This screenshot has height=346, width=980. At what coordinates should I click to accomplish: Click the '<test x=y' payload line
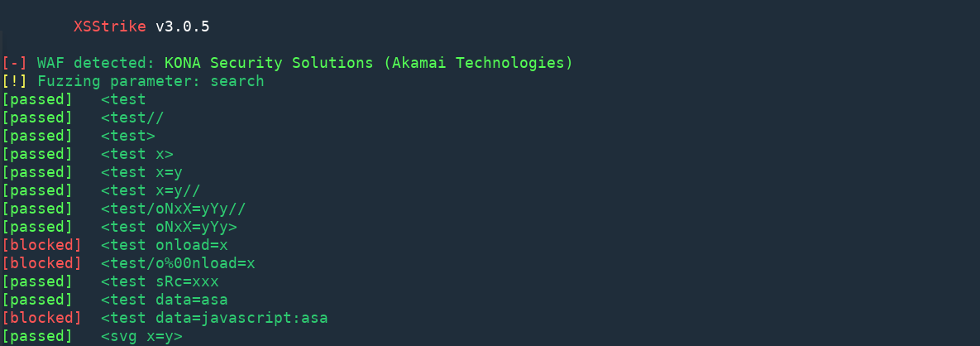[x=142, y=172]
